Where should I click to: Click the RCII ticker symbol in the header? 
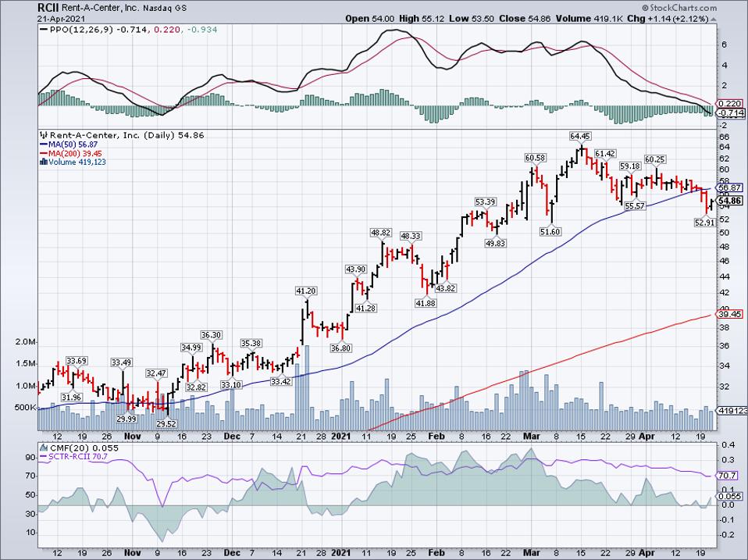pos(49,8)
